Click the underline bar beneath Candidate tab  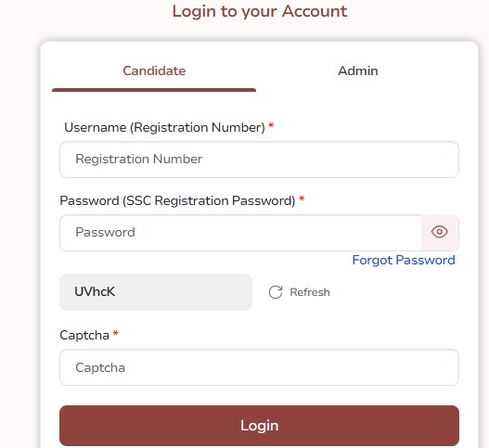click(x=154, y=90)
